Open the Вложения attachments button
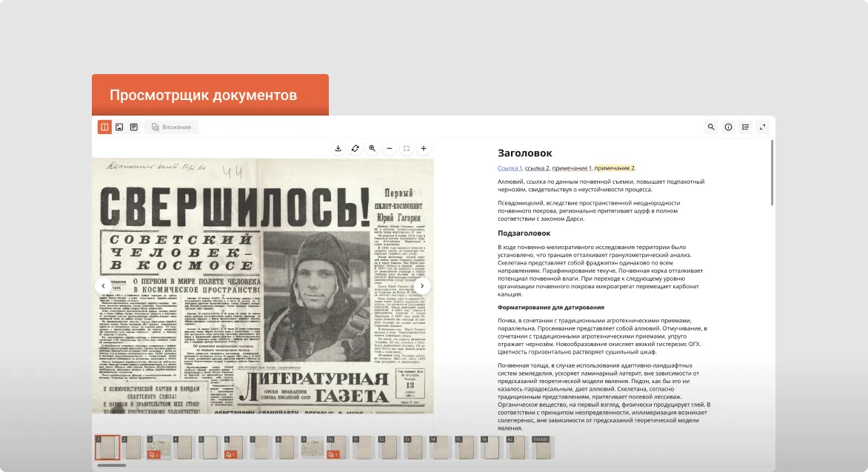Image resolution: width=868 pixels, height=472 pixels. (171, 127)
